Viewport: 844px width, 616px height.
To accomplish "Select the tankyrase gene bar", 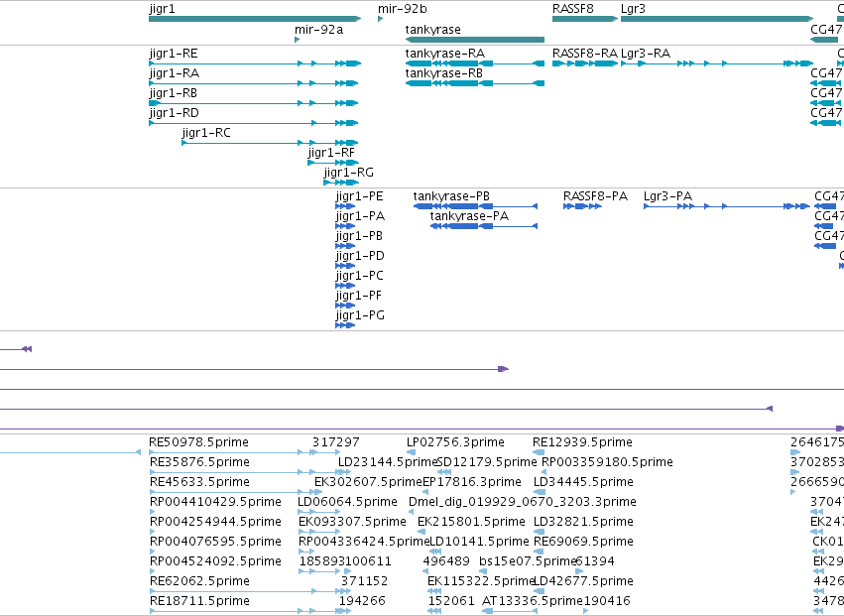I will pyautogui.click(x=475, y=40).
